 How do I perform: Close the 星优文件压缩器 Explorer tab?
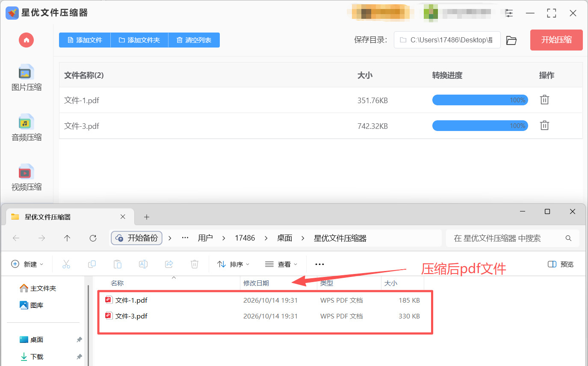(123, 217)
